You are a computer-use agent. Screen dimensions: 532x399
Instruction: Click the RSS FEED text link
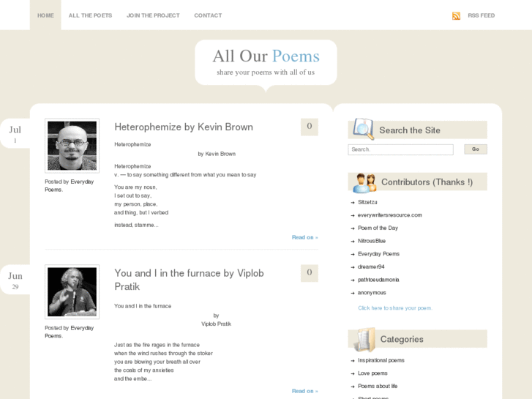[481, 15]
